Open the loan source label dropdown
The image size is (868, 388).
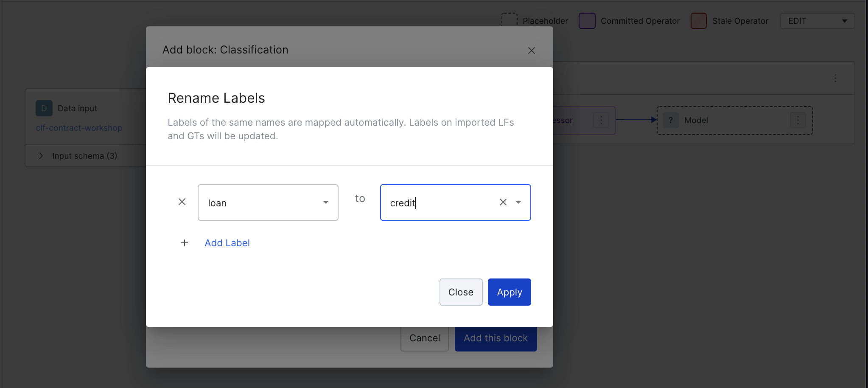click(268, 202)
